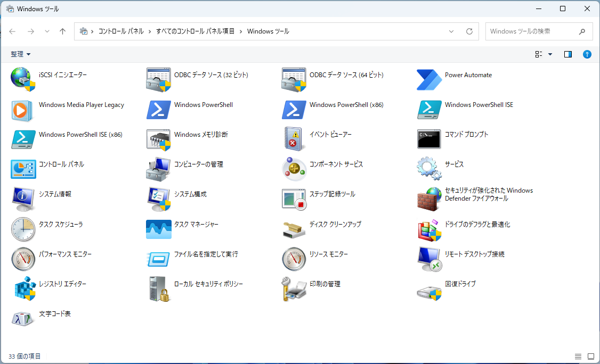600x364 pixels.
Task: Click the リソース モニター gauge icon
Action: pos(294,259)
